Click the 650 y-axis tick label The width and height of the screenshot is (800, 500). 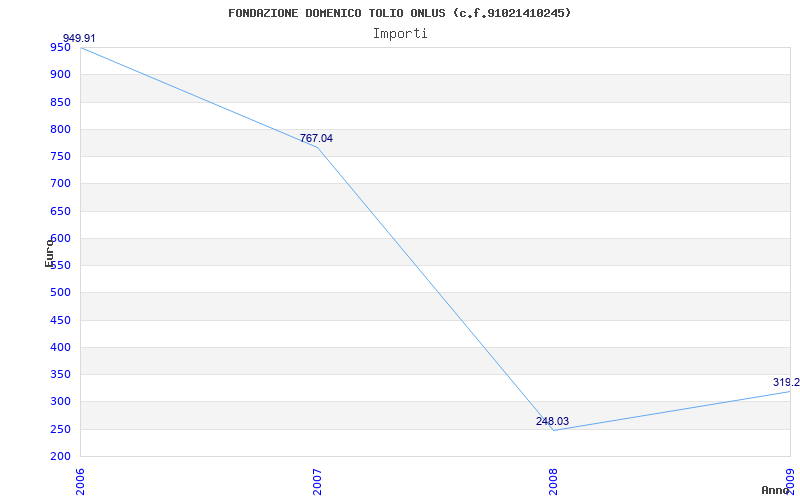click(x=60, y=211)
